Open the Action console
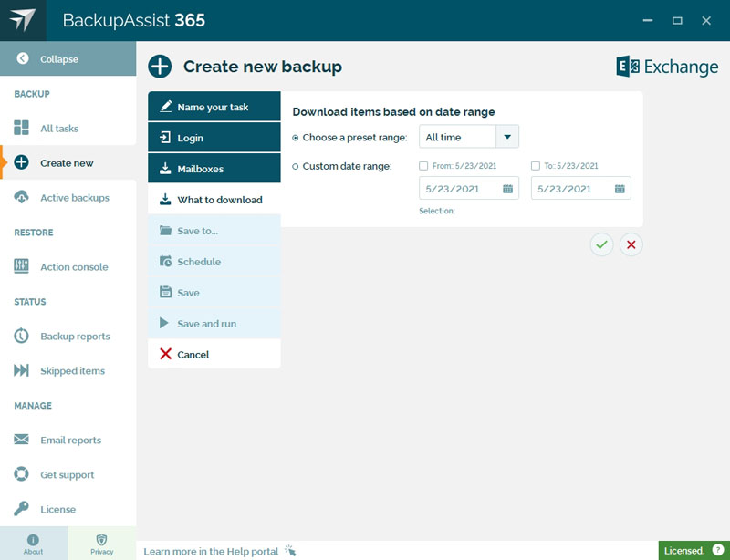This screenshot has width=730, height=560. point(68,266)
